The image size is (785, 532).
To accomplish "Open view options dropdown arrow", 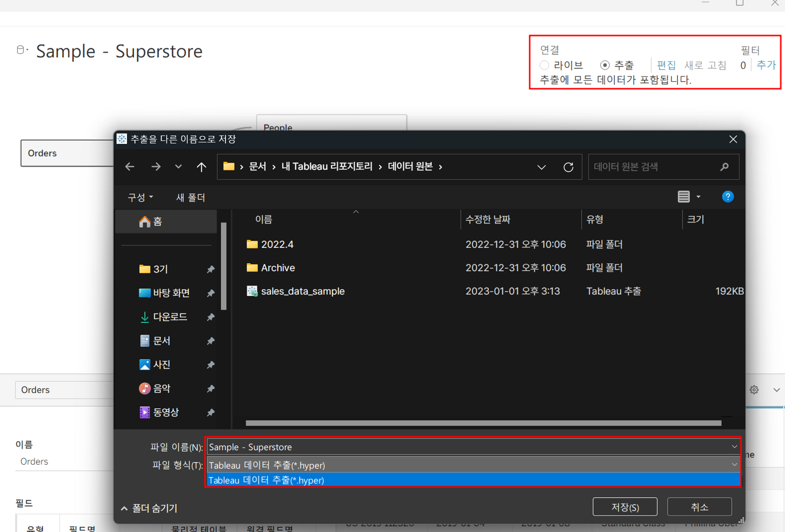I will coord(699,197).
